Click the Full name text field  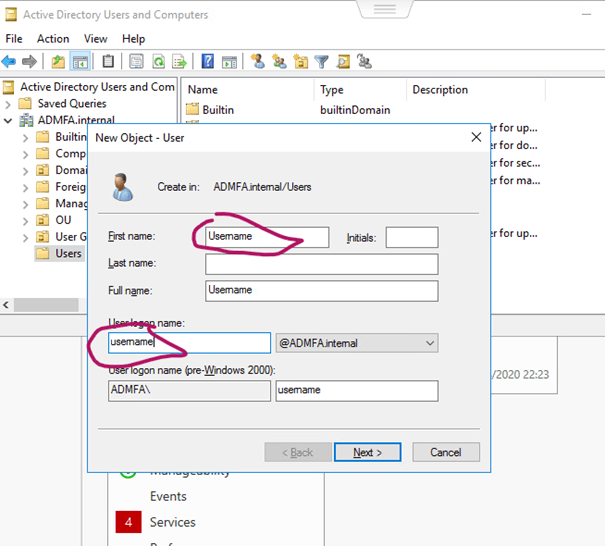pos(321,290)
